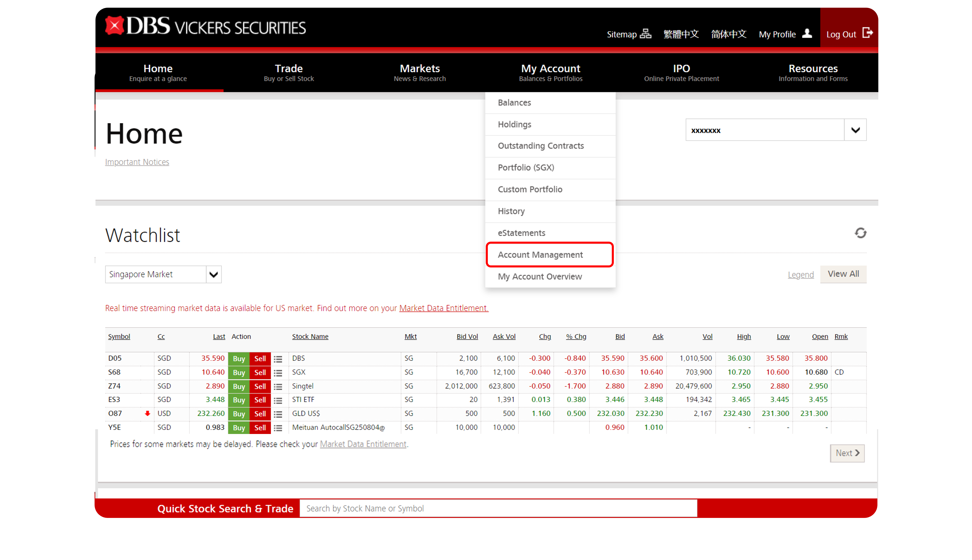Sort table by % Chg column header
972x560 pixels.
pyautogui.click(x=576, y=336)
